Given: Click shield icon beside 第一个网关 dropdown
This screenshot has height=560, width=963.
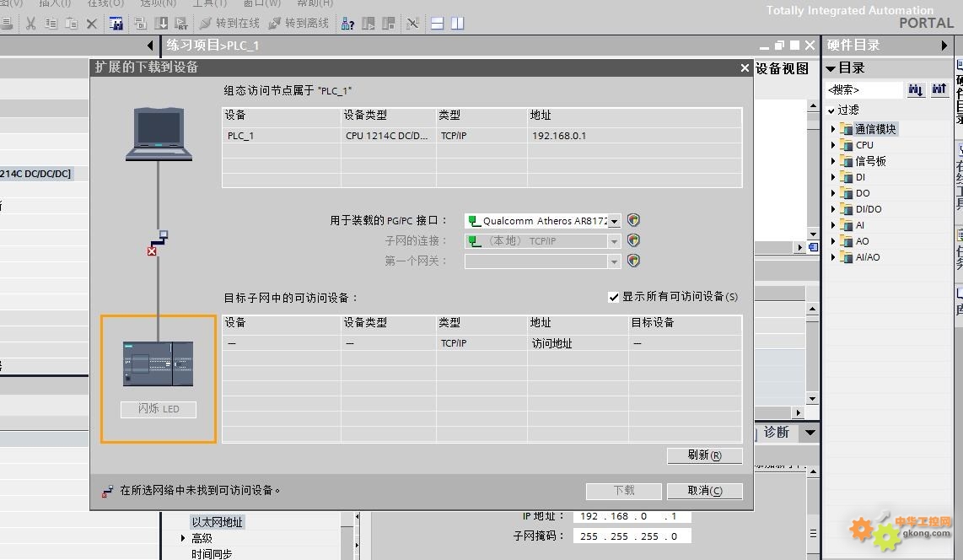Looking at the screenshot, I should click(x=633, y=261).
